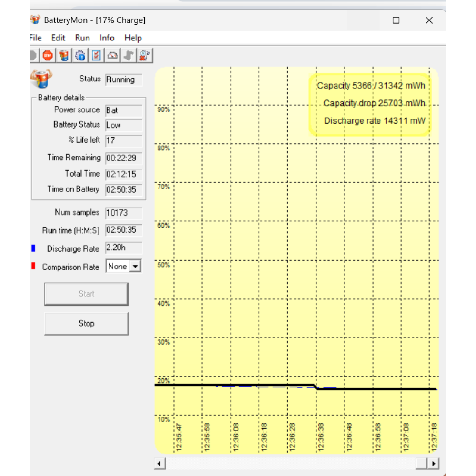The width and height of the screenshot is (476, 476).
Task: Click the disabled Start button
Action: (86, 294)
